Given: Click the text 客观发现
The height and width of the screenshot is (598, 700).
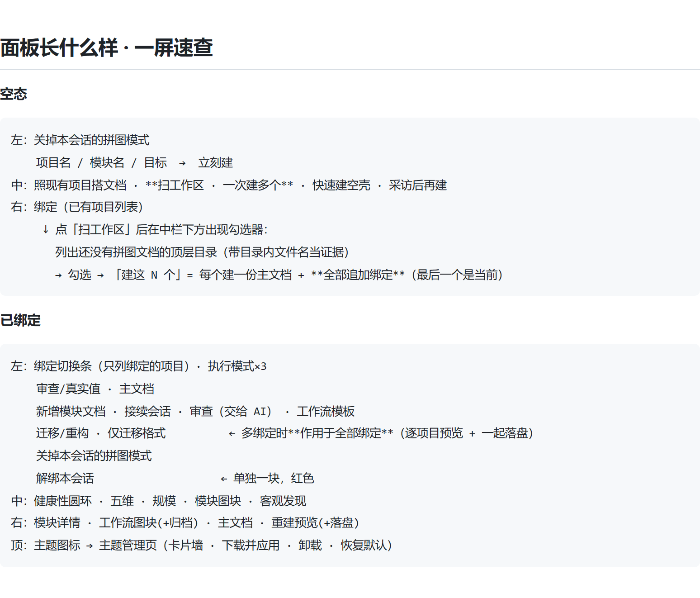Looking at the screenshot, I should tap(283, 501).
